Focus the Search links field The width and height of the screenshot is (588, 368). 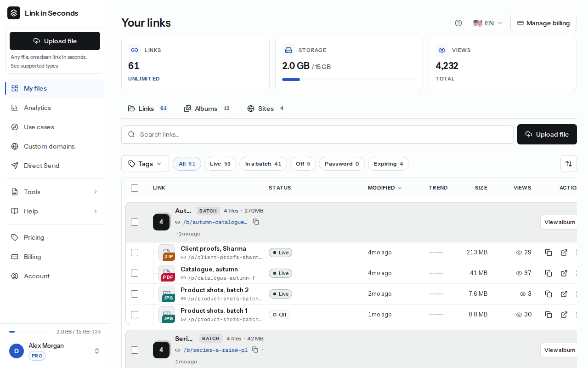point(317,134)
